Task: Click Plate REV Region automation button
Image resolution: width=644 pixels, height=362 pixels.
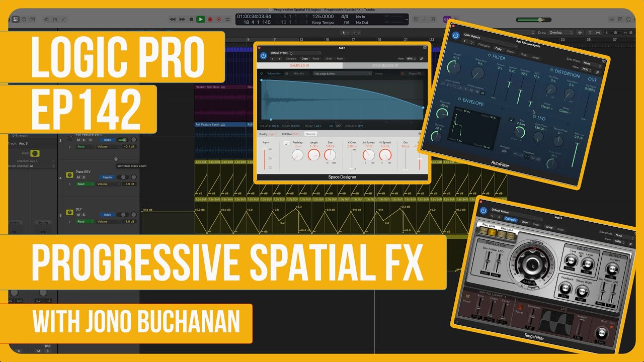Action: coord(107,177)
